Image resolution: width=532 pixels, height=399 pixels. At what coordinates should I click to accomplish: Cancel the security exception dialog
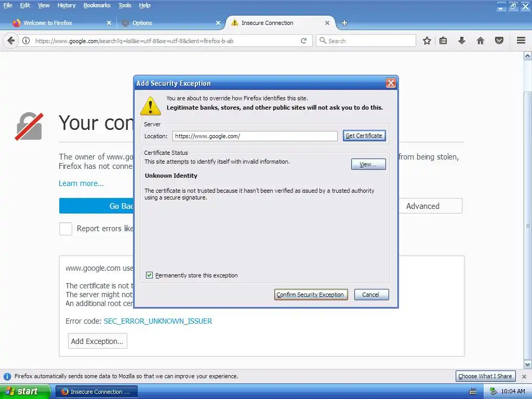pyautogui.click(x=371, y=295)
